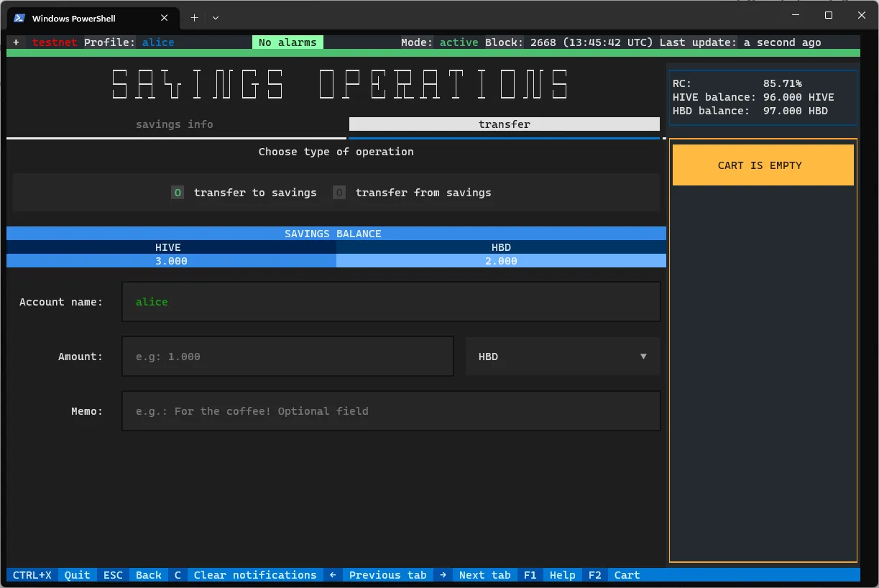The width and height of the screenshot is (879, 588).
Task: Click the RC 85.71% value
Action: [x=783, y=83]
